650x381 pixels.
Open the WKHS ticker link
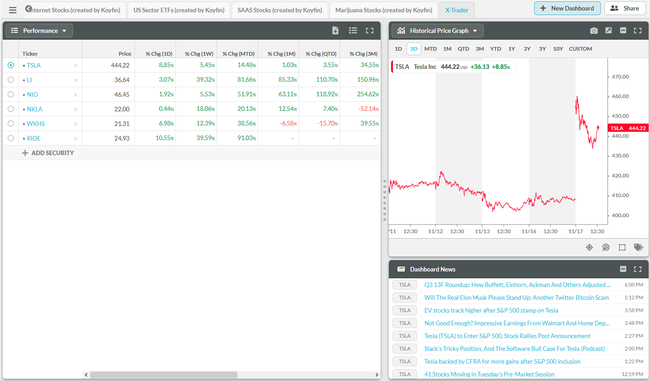(x=36, y=124)
